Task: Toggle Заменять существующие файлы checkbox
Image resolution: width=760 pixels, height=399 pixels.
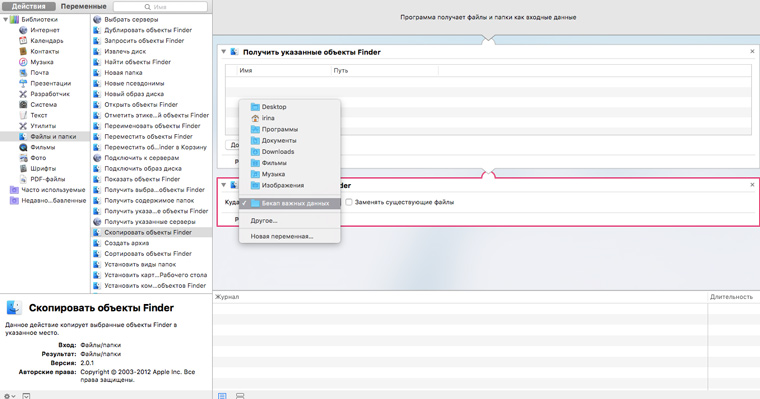Action: click(349, 203)
